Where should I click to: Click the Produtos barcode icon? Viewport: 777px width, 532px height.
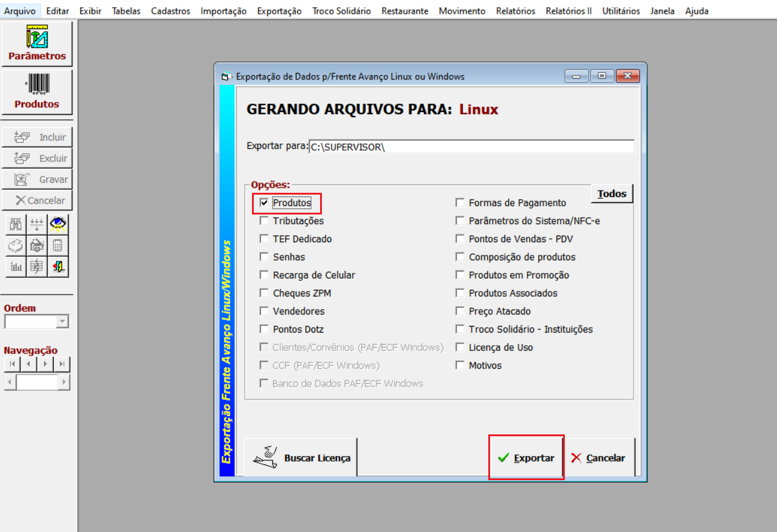tap(37, 92)
